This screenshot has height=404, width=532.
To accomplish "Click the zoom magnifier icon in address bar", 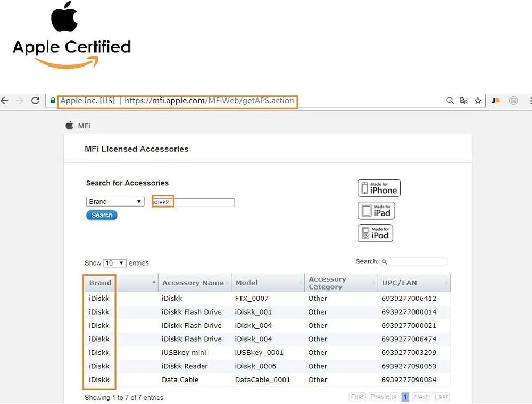I will [450, 101].
